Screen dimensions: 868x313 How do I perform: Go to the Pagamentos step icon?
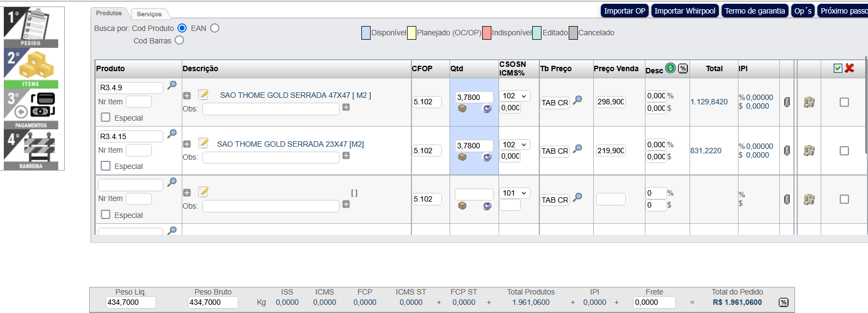(x=31, y=109)
